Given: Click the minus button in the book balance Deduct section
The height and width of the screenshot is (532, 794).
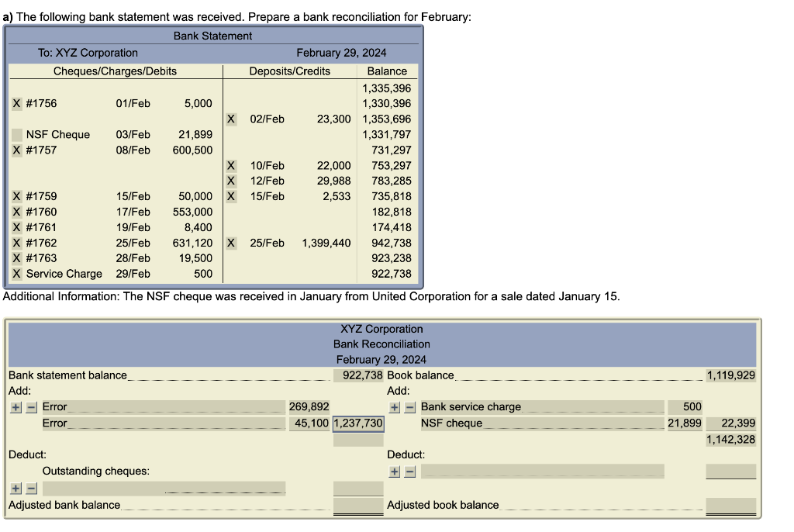Looking at the screenshot, I should point(412,471).
